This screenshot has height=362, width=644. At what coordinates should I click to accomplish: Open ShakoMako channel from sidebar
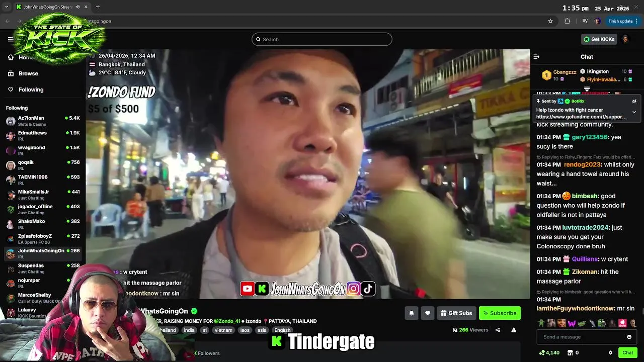click(43, 224)
